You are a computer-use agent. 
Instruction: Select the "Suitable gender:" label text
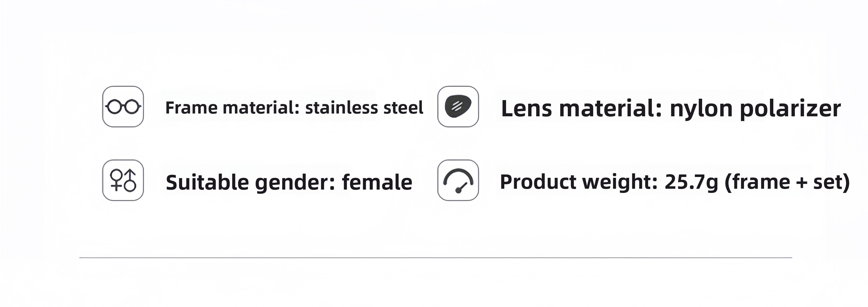(x=250, y=183)
